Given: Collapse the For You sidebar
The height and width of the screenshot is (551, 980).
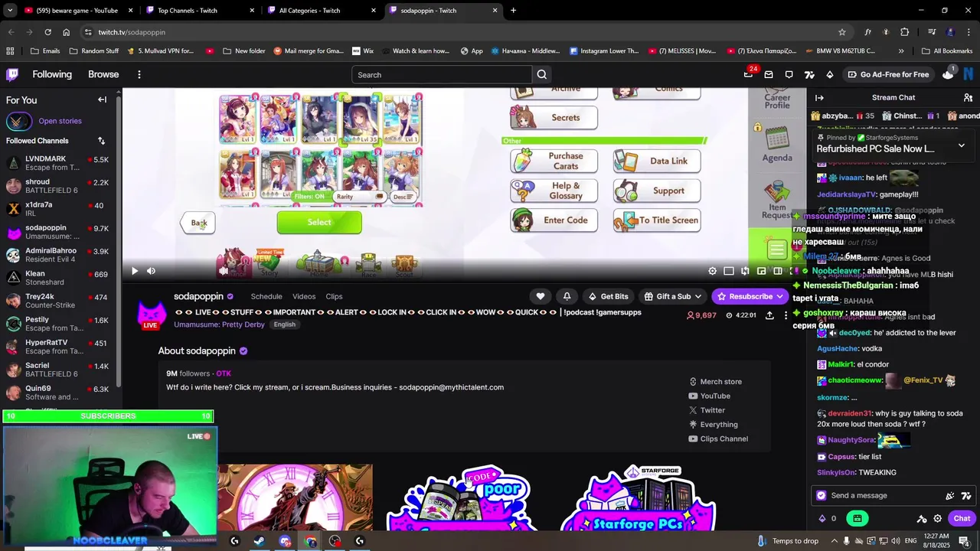Looking at the screenshot, I should click(x=102, y=99).
